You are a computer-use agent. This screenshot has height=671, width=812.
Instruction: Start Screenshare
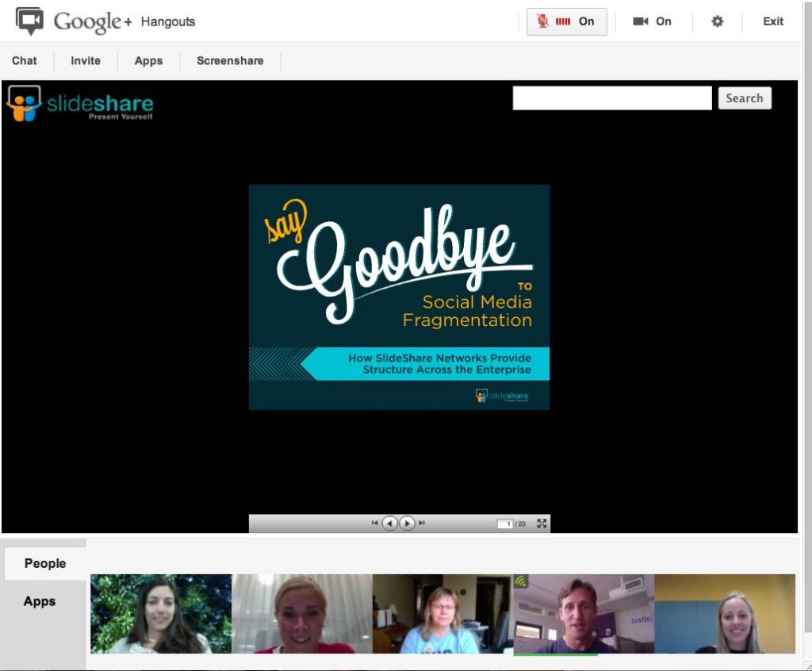(230, 60)
